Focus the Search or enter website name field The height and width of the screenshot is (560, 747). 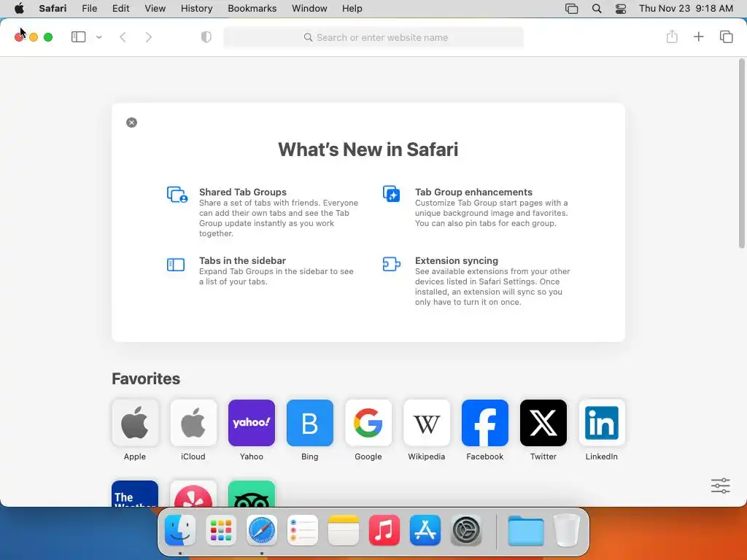[x=373, y=37]
